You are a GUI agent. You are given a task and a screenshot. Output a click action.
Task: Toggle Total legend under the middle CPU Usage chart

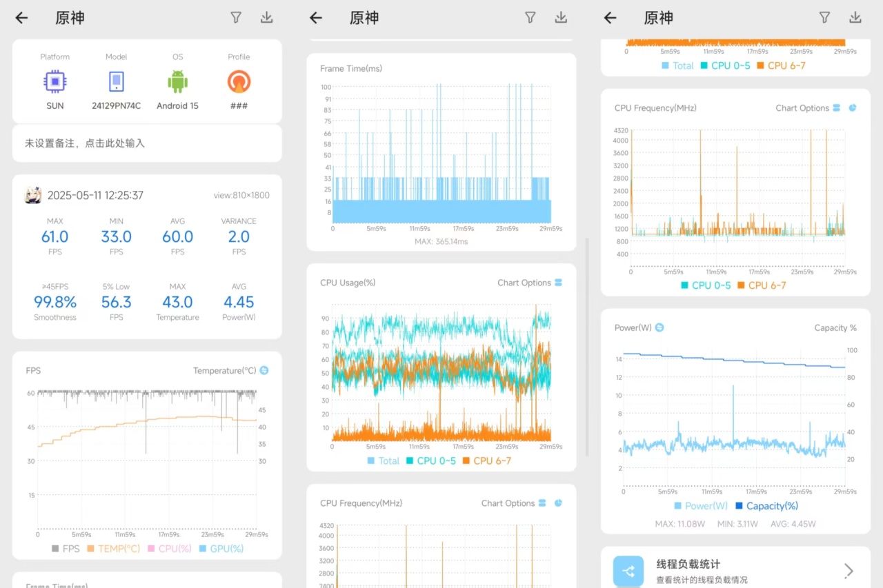tap(384, 460)
